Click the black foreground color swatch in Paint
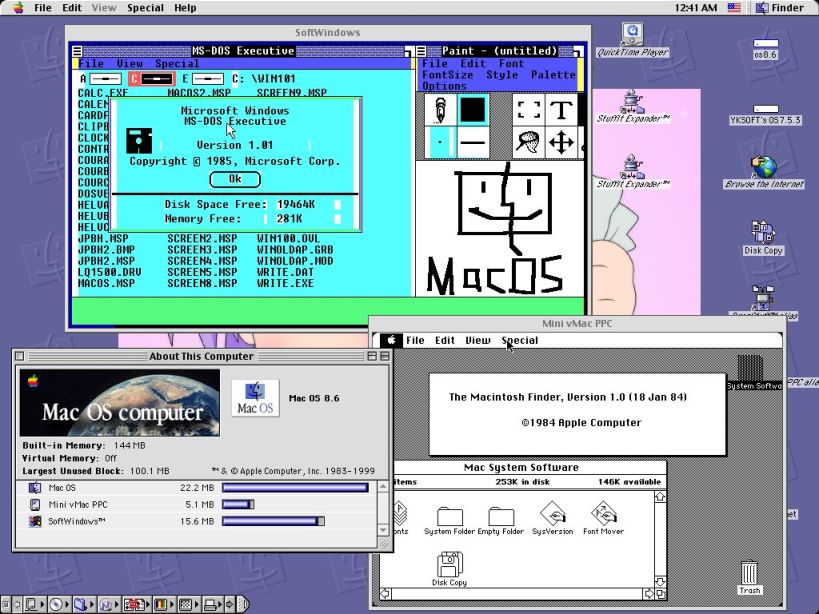 click(x=473, y=110)
